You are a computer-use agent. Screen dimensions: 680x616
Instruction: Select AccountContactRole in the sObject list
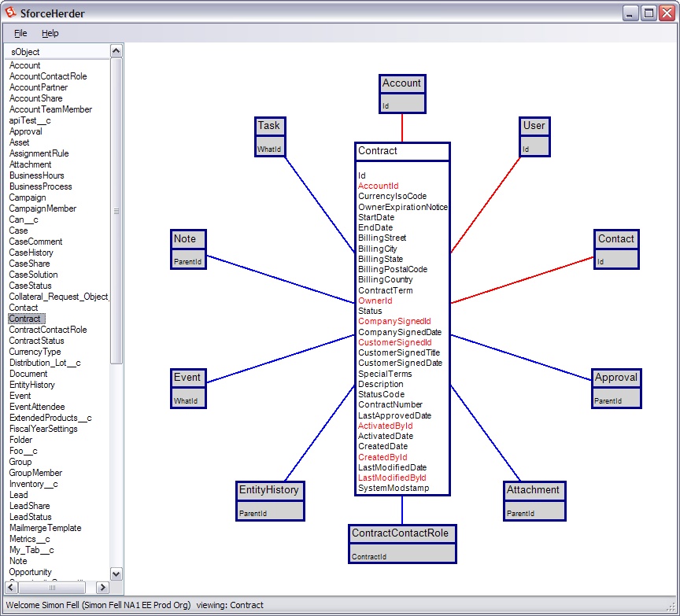coord(48,76)
